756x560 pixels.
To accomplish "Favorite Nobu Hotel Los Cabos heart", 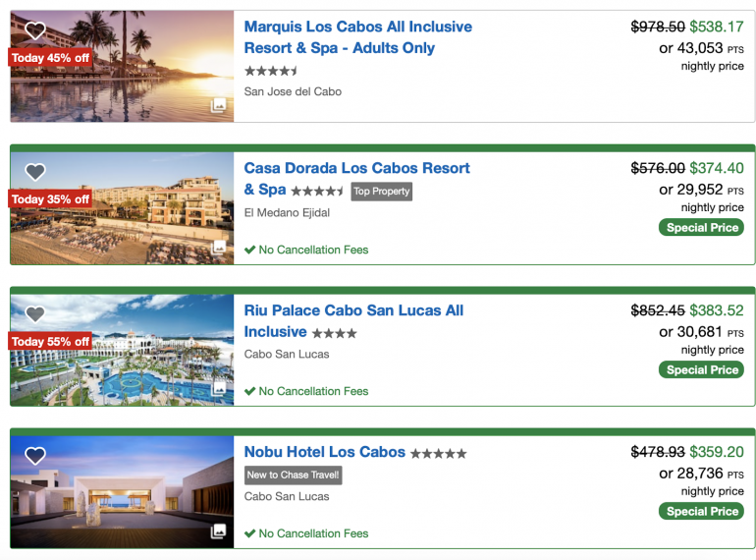I will (35, 456).
